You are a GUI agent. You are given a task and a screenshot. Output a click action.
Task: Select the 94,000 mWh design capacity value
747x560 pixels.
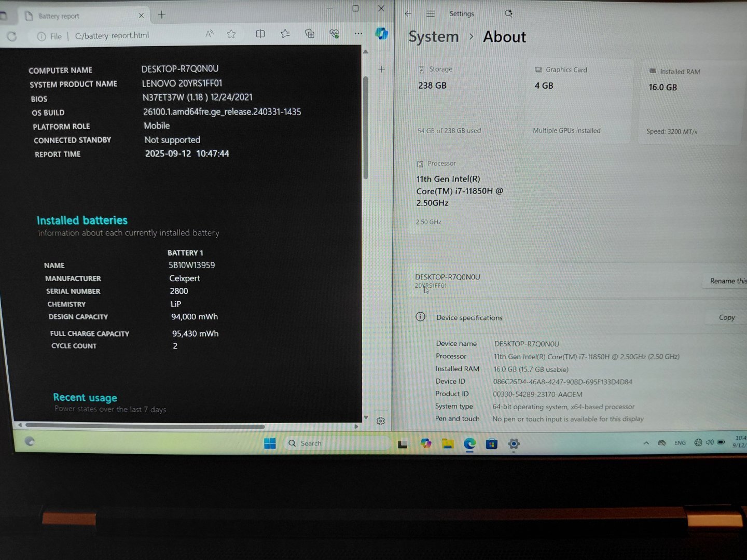[195, 316]
